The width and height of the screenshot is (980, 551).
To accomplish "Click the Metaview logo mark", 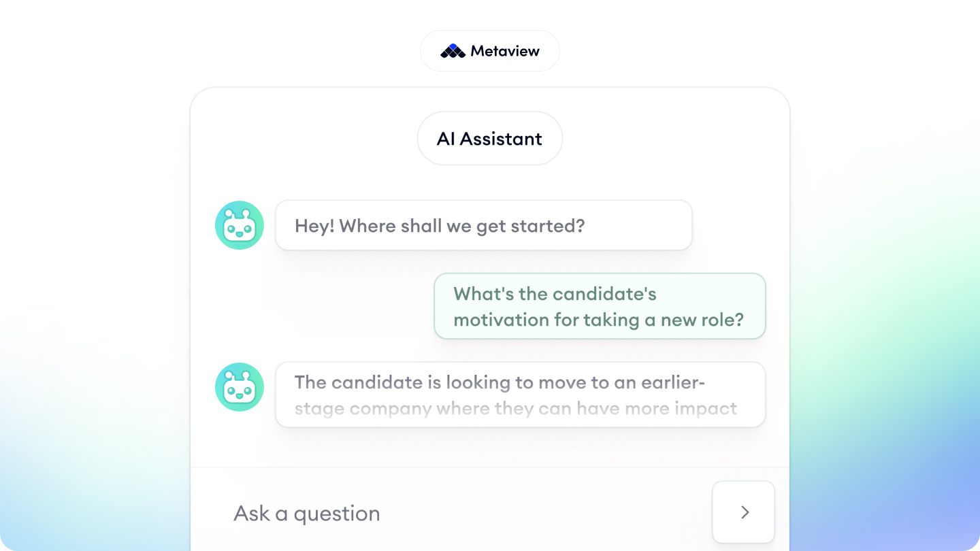I will coord(453,51).
